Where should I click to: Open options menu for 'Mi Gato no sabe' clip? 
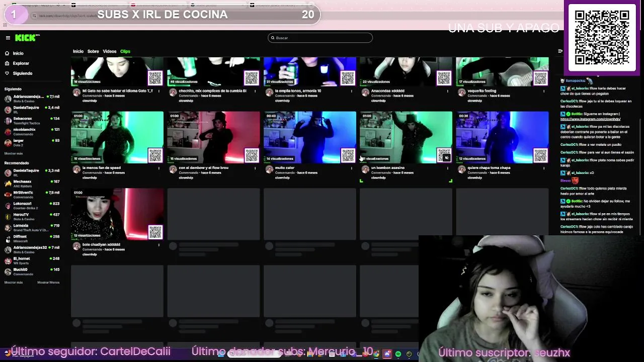click(x=159, y=91)
